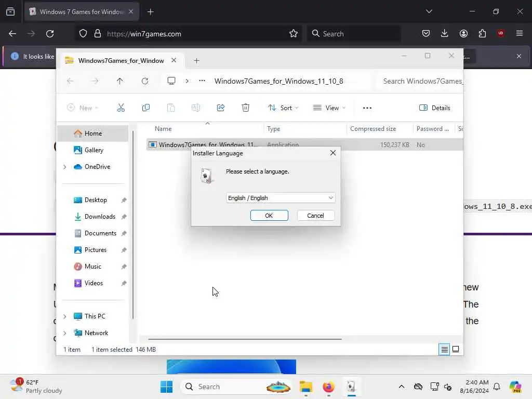Image resolution: width=532 pixels, height=399 pixels.
Task: Click the Rename icon in Explorer toolbar
Action: [x=196, y=108]
